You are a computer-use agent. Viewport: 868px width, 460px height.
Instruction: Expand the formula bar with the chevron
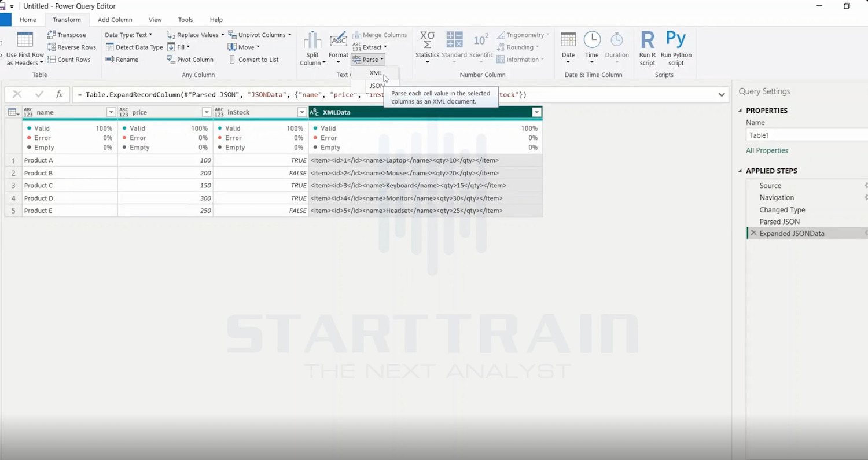tap(722, 94)
